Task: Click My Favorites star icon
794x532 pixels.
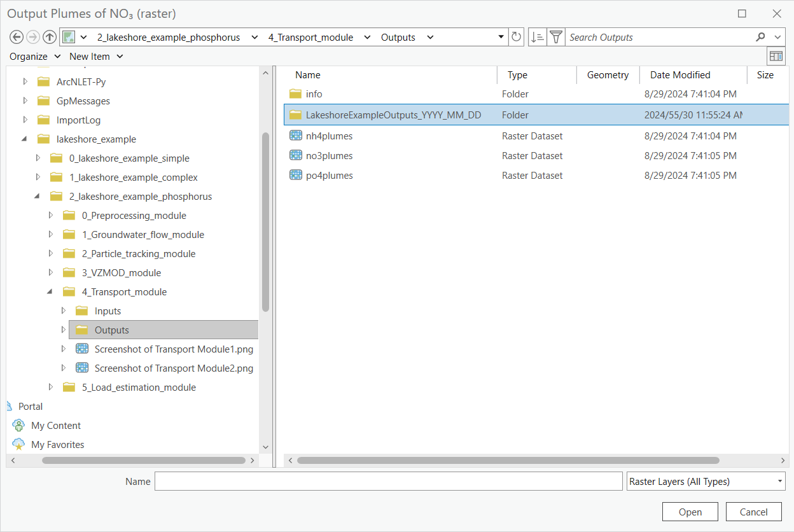Action: click(19, 444)
